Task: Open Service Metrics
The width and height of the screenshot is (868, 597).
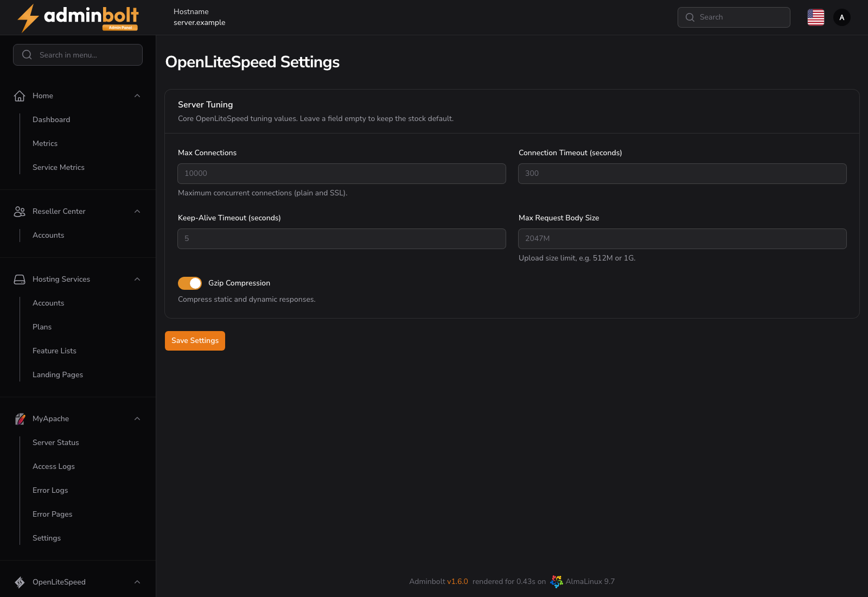Action: [x=59, y=167]
